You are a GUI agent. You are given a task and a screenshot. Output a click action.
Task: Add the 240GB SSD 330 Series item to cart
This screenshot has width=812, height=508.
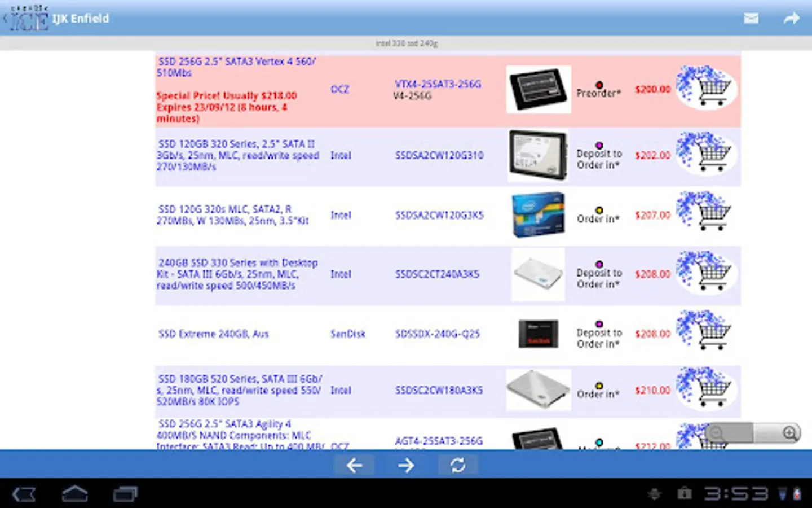[x=706, y=273]
